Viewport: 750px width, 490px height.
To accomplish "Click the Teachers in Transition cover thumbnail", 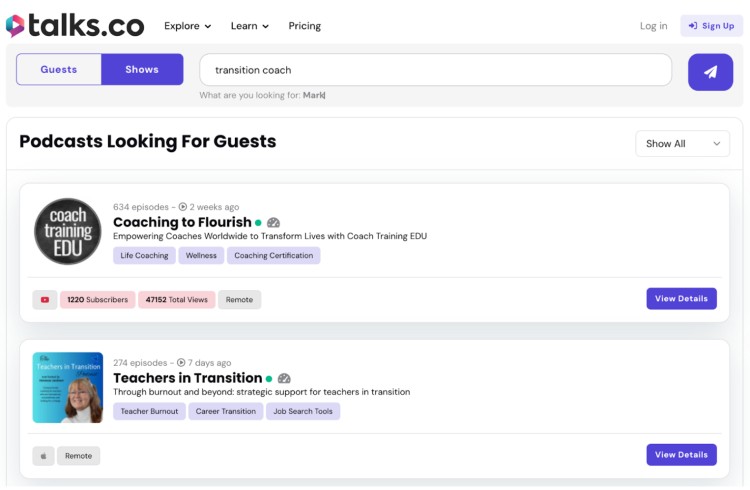I will pos(68,388).
